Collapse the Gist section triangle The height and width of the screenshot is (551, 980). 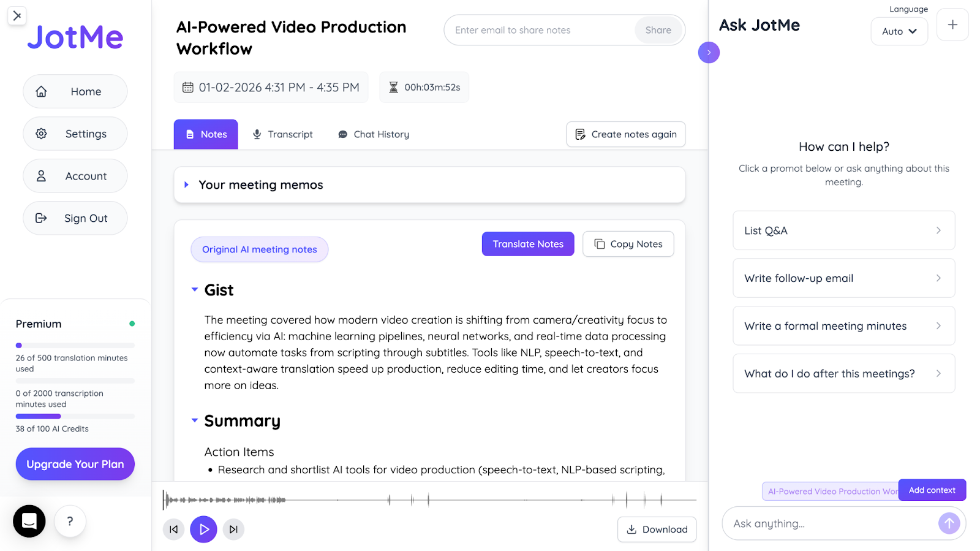coord(195,289)
